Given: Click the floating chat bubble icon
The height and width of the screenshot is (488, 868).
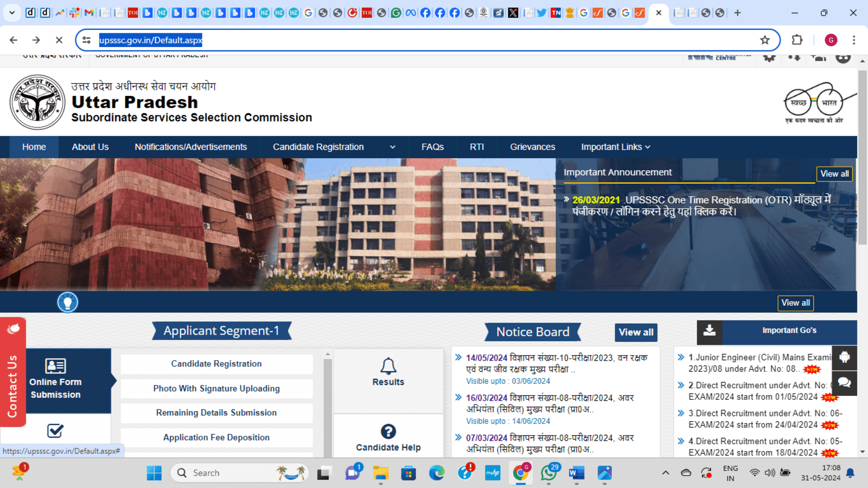Looking at the screenshot, I should click(x=844, y=383).
